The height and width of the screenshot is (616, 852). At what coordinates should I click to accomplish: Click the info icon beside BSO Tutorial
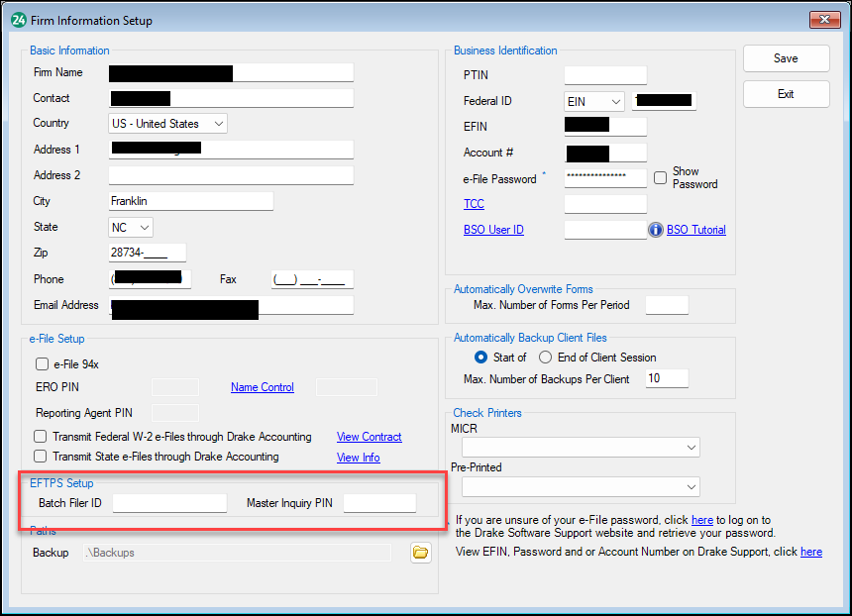coord(656,229)
